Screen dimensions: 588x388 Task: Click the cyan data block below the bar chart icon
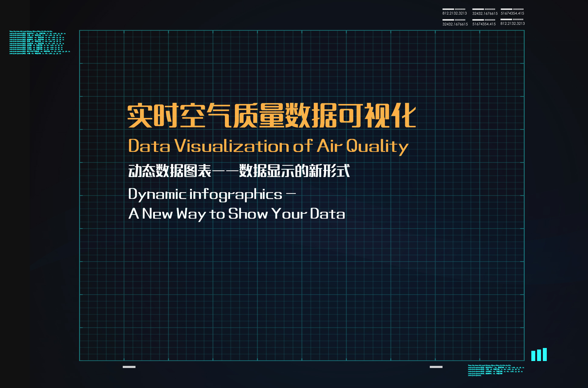point(496,370)
